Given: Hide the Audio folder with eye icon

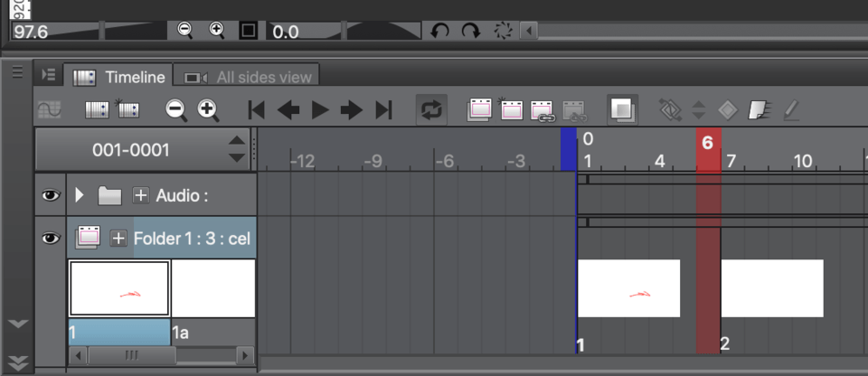Looking at the screenshot, I should pyautogui.click(x=51, y=195).
